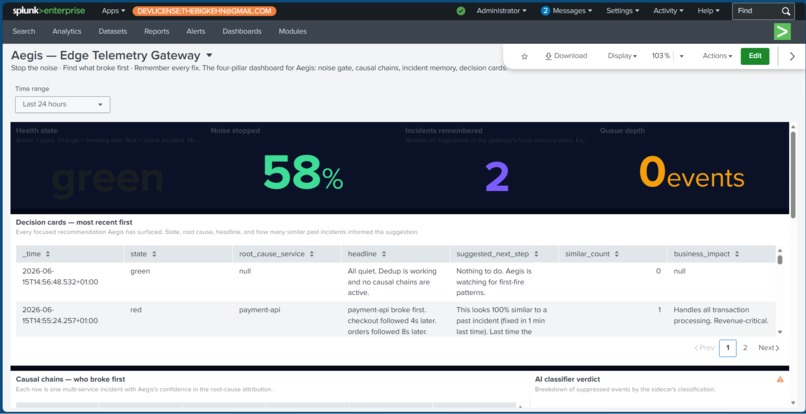The image size is (806, 414).
Task: Click the main dashboard vertical scrollbar
Action: click(794, 175)
